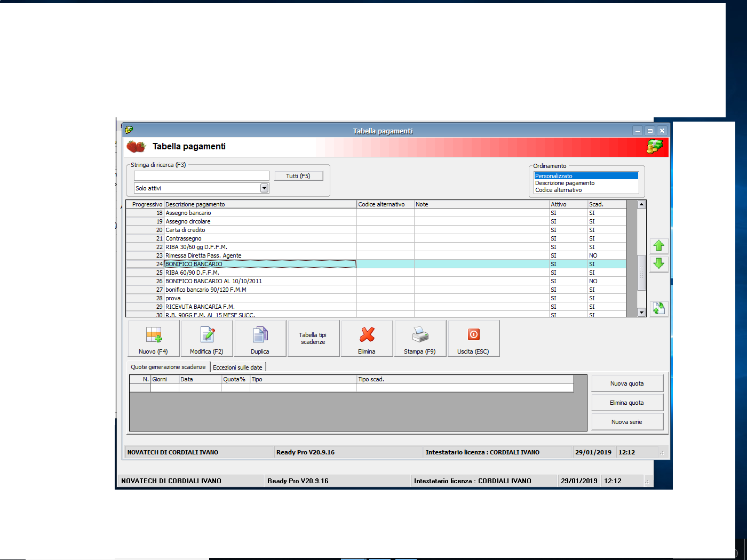747x560 pixels.
Task: Select the prova payment row
Action: click(x=376, y=298)
